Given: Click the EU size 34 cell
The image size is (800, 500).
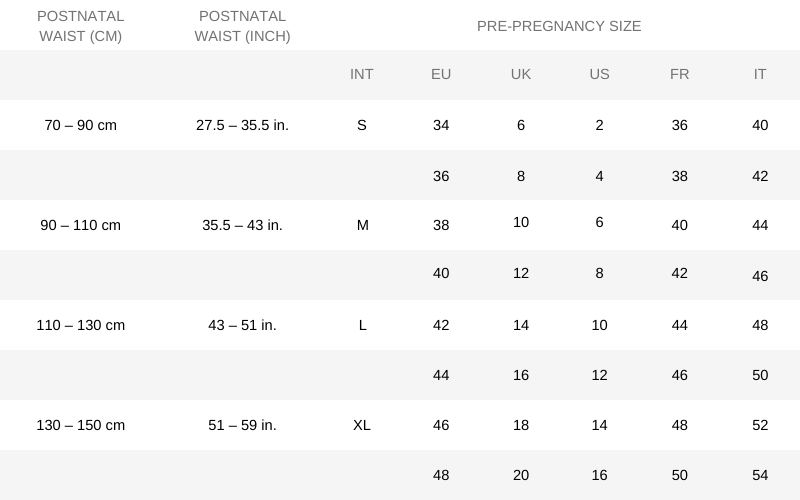Looking at the screenshot, I should (441, 125).
